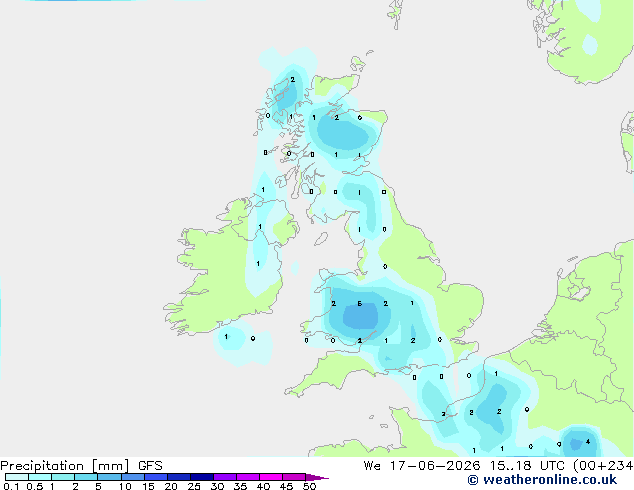The image size is (634, 490).
Task: Click the 'We 17-06-2026 15..18 UTC' timestamp
Action: (466, 466)
